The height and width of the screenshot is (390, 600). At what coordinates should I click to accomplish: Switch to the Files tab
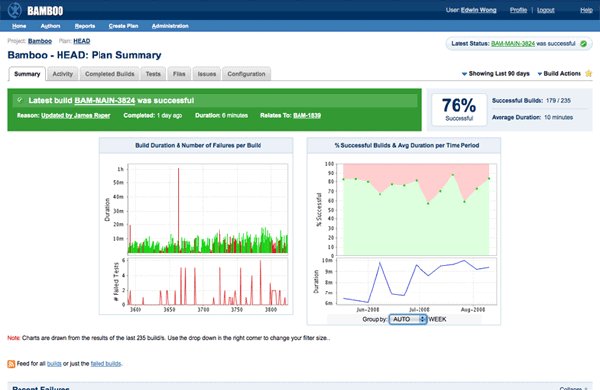coord(179,74)
